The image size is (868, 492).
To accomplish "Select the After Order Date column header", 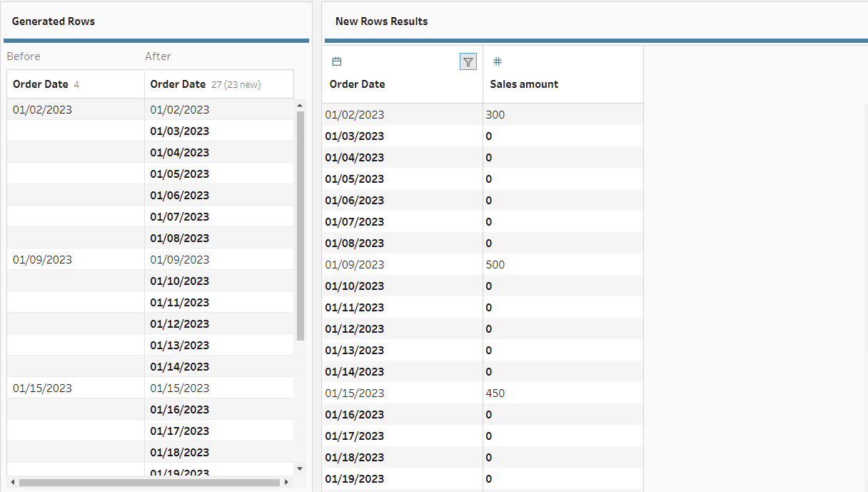I will tap(178, 84).
